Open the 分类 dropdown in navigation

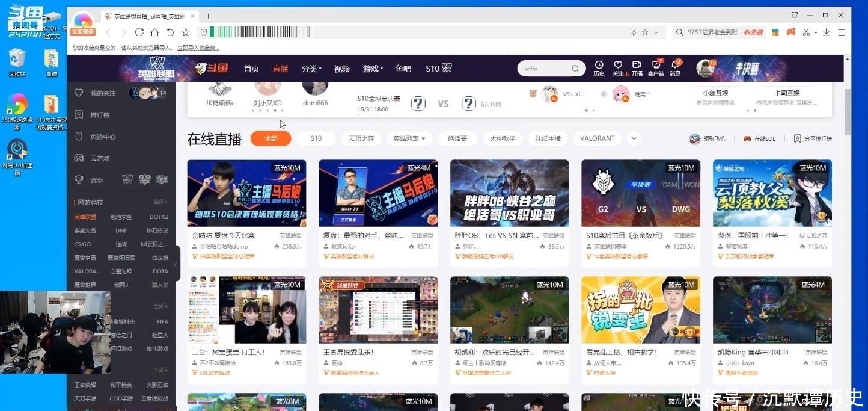point(311,69)
